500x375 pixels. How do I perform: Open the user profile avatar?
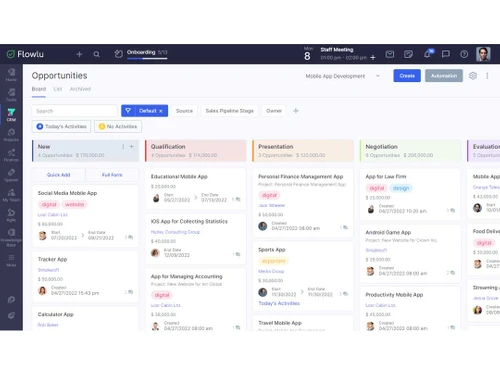483,54
